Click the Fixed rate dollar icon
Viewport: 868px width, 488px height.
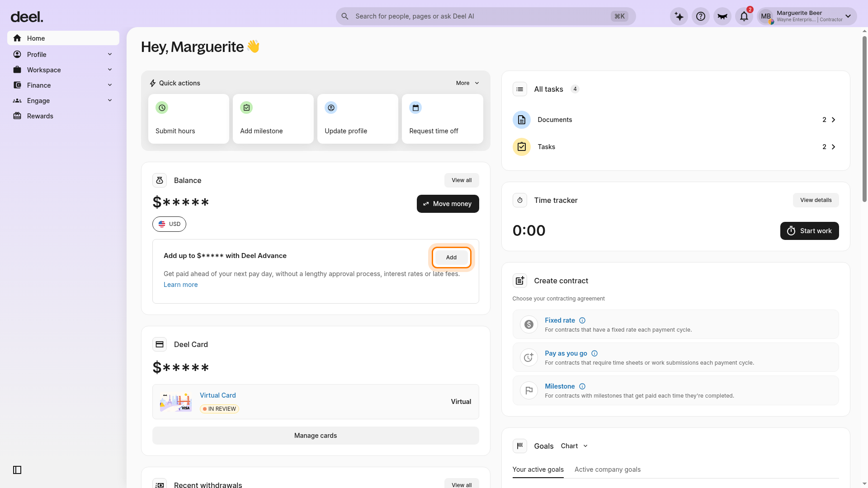pos(529,324)
